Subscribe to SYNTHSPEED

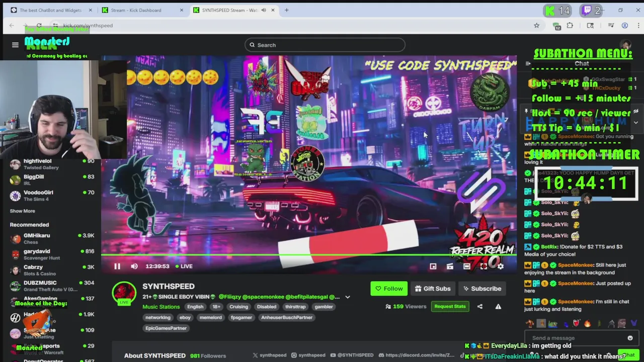coord(482,289)
